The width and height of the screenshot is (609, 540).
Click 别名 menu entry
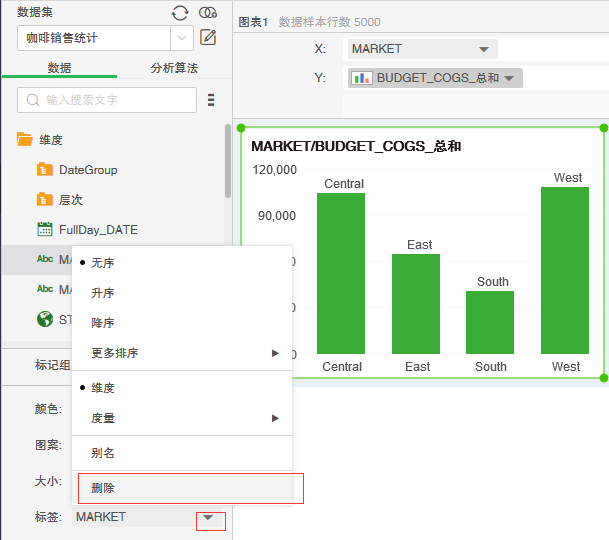[103, 453]
